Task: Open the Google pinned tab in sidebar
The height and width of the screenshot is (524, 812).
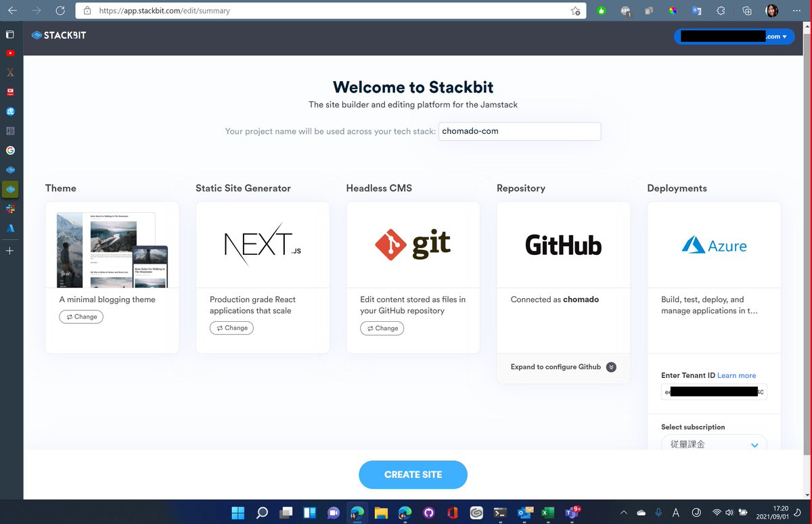Action: 10,150
